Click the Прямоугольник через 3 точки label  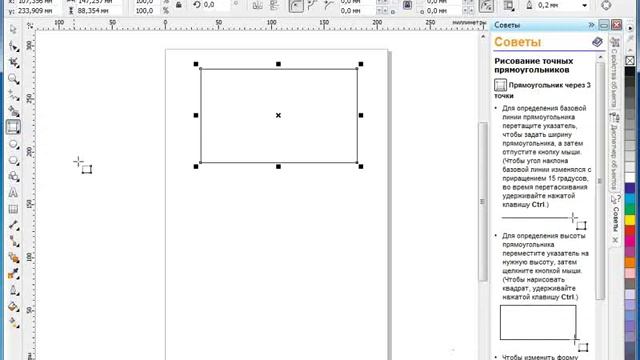542,90
